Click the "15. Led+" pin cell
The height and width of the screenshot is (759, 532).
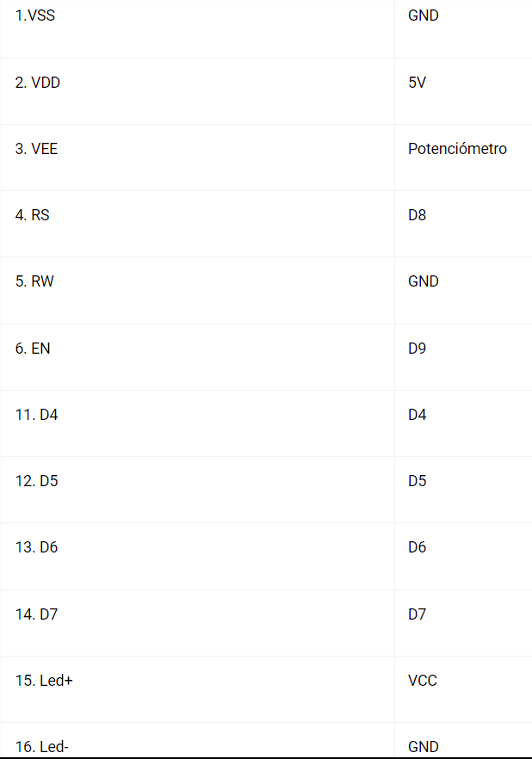(45, 681)
